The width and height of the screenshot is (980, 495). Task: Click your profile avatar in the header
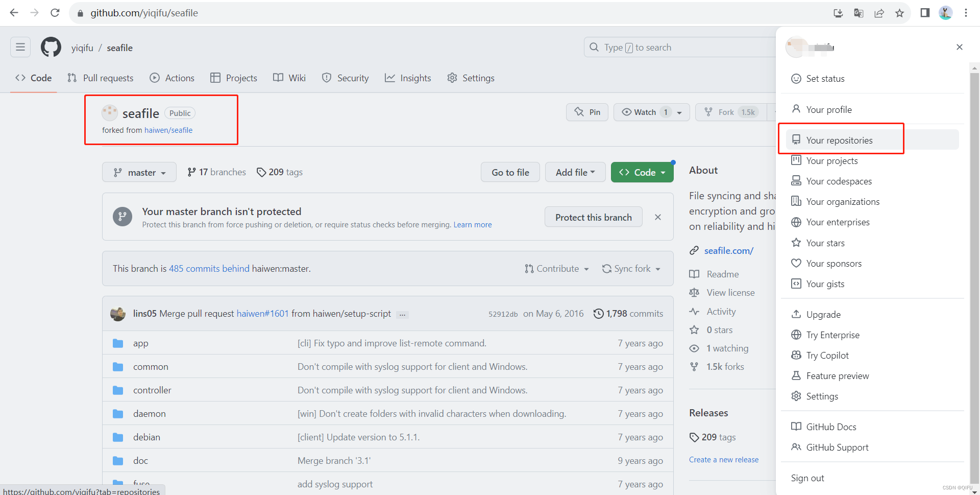point(945,13)
